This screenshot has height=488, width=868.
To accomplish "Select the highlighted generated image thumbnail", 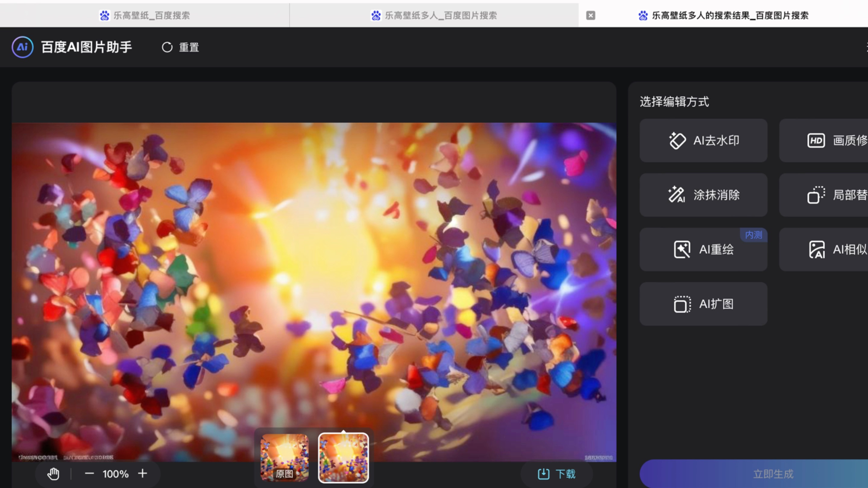I will pyautogui.click(x=343, y=458).
